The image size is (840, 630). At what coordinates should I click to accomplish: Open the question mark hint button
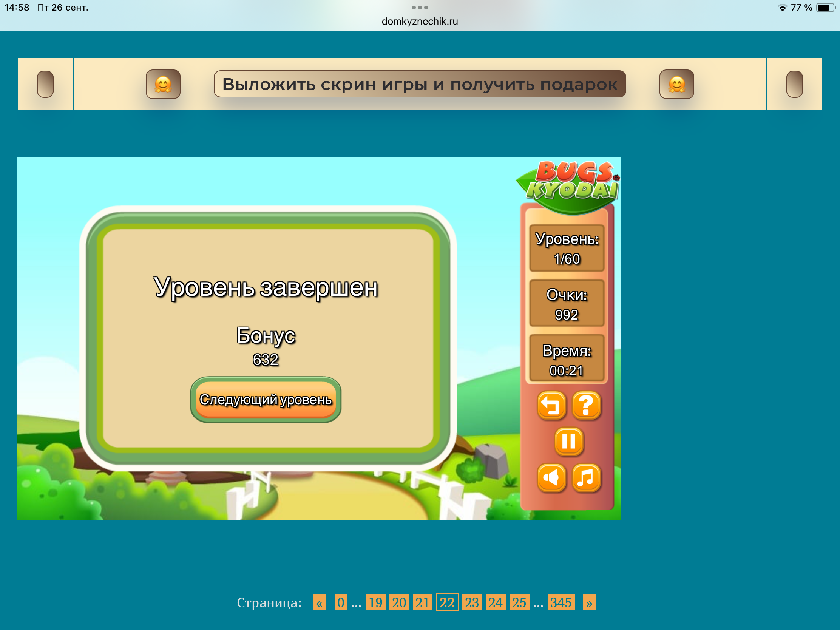pos(586,406)
